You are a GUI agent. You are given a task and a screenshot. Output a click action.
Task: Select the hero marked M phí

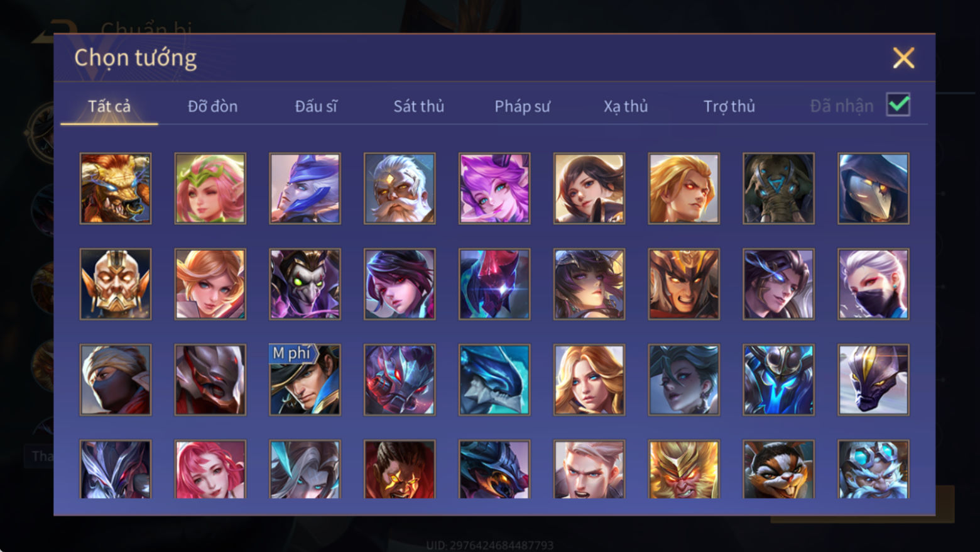tap(305, 380)
